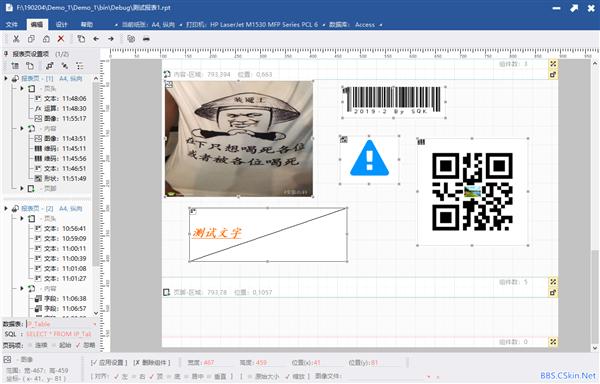
Task: Click the Cut scissors toolbar icon
Action: click(x=16, y=39)
